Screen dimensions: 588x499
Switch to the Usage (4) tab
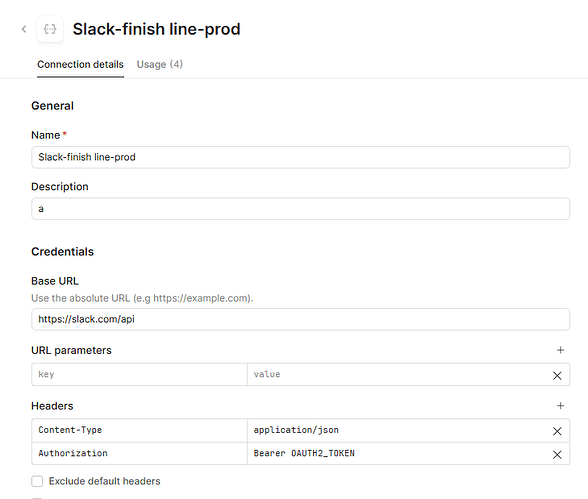[159, 64]
